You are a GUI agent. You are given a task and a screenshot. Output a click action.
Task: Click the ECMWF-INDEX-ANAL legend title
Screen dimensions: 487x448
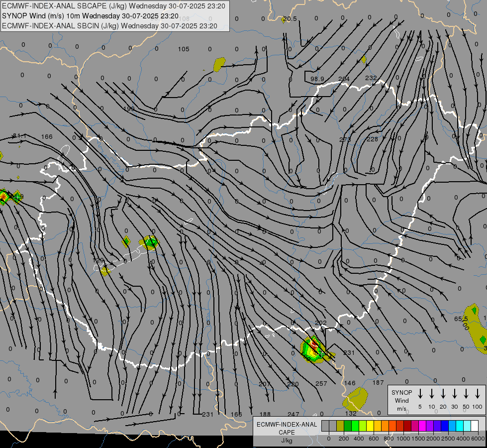[x=287, y=425]
